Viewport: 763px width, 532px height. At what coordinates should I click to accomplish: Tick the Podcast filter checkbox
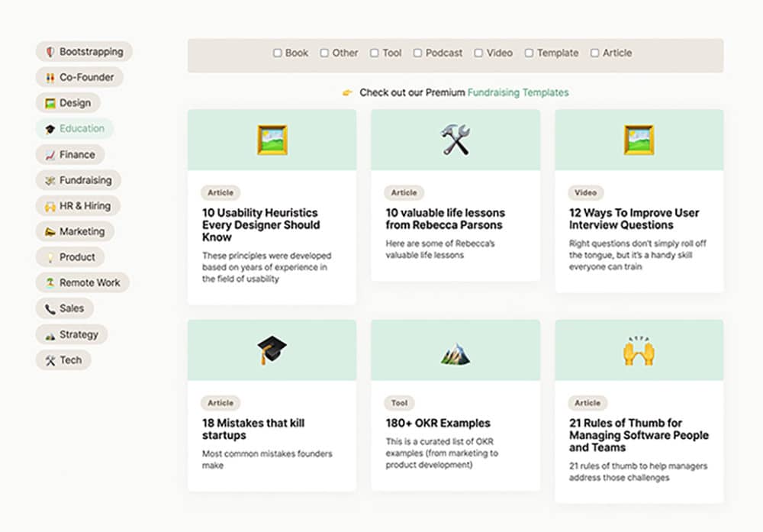coord(417,53)
